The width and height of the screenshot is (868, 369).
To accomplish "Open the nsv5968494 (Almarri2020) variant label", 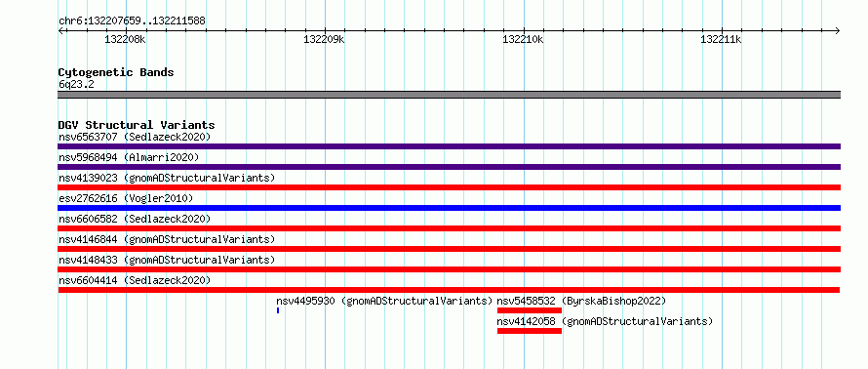I will (x=129, y=157).
